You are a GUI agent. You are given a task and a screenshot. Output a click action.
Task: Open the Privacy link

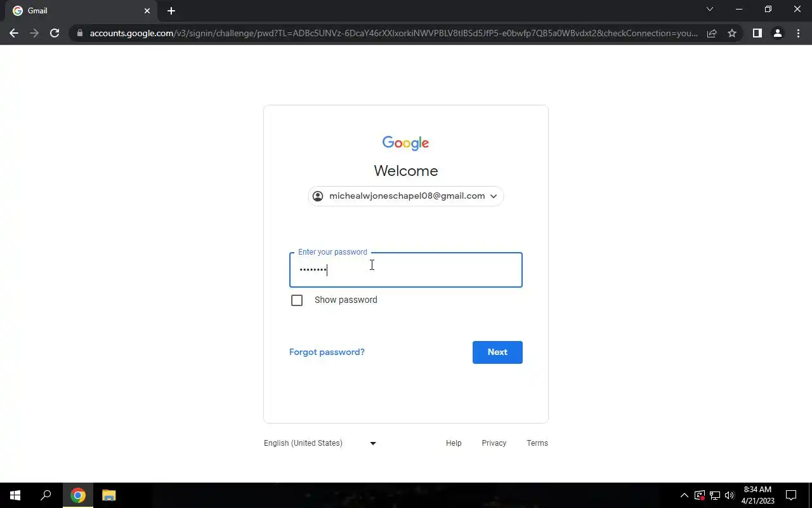click(x=494, y=443)
